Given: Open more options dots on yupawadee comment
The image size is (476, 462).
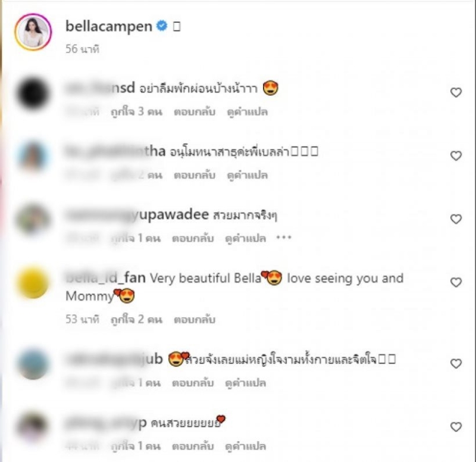Looking at the screenshot, I should click(x=284, y=238).
